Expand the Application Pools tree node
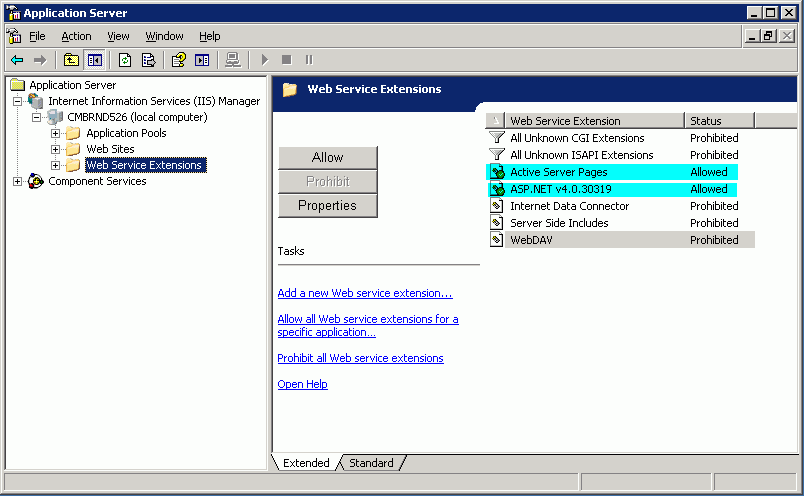This screenshot has width=804, height=496. (55, 133)
